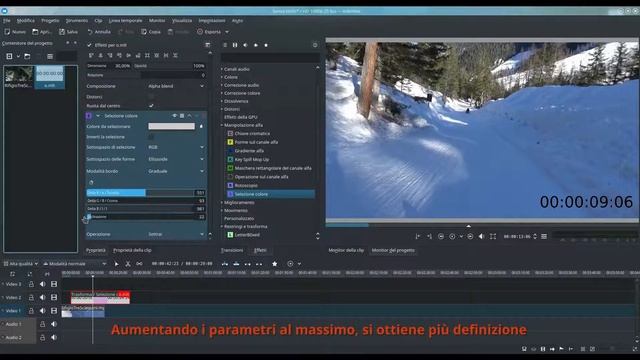The image size is (640, 360).
Task: Switch to the Monitor della clip tab
Action: point(346,250)
